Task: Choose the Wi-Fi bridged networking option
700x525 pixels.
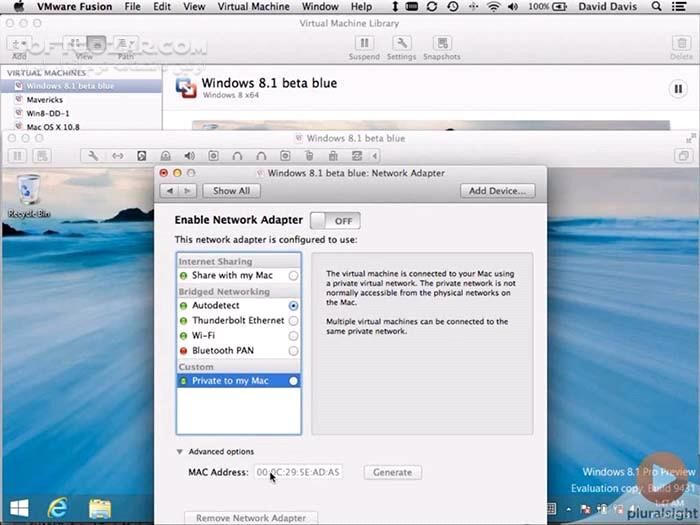Action: tap(293, 336)
